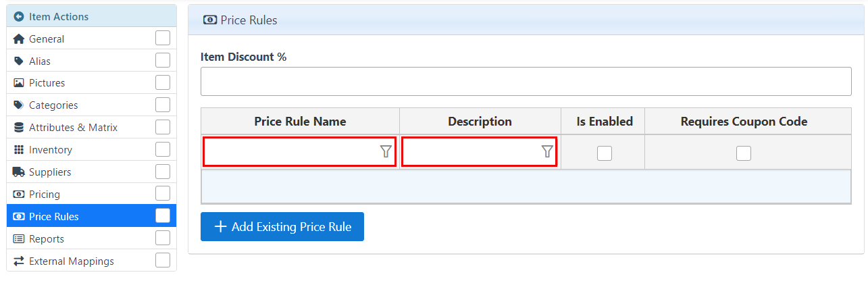Screen dimensions: 868x281
Task: Click the Item Discount % input field
Action: (526, 81)
